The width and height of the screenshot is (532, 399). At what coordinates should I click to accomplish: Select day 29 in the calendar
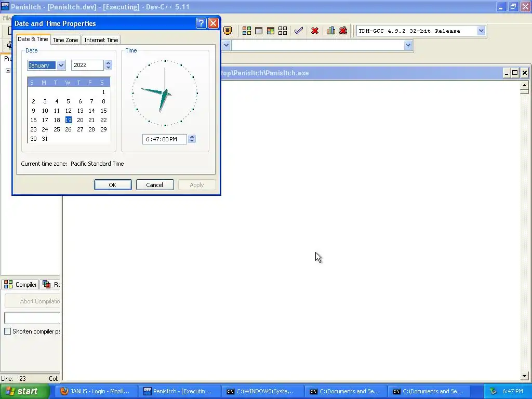(103, 129)
